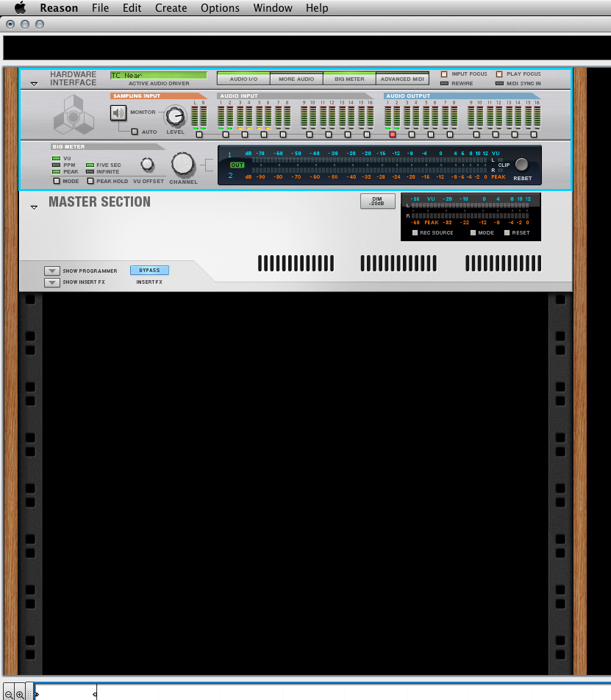Click the active audio driver display TC Near
611x700 pixels.
[x=158, y=76]
